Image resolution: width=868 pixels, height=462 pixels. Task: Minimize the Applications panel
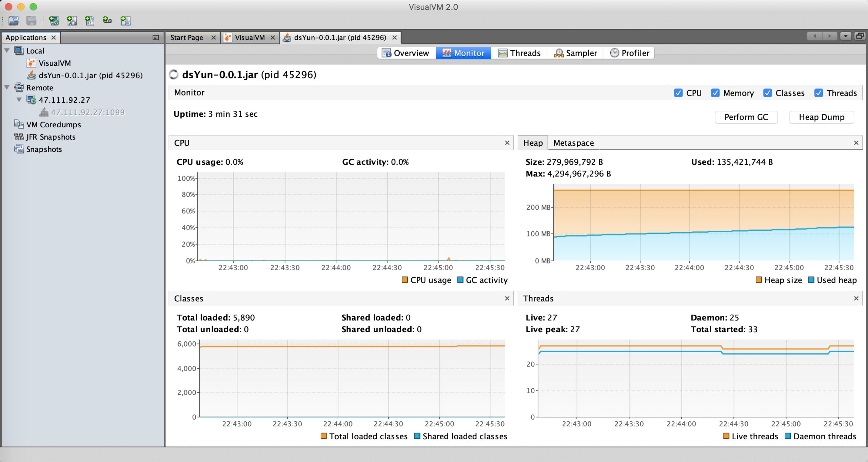coord(156,38)
